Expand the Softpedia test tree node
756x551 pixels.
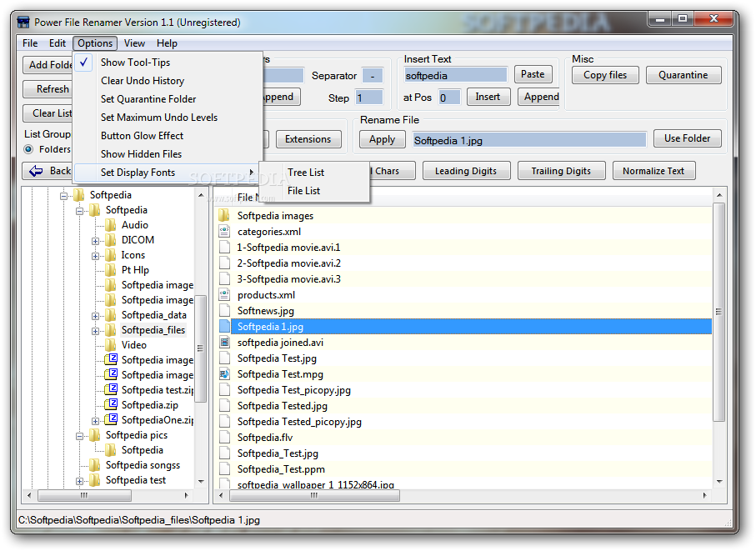pos(79,481)
